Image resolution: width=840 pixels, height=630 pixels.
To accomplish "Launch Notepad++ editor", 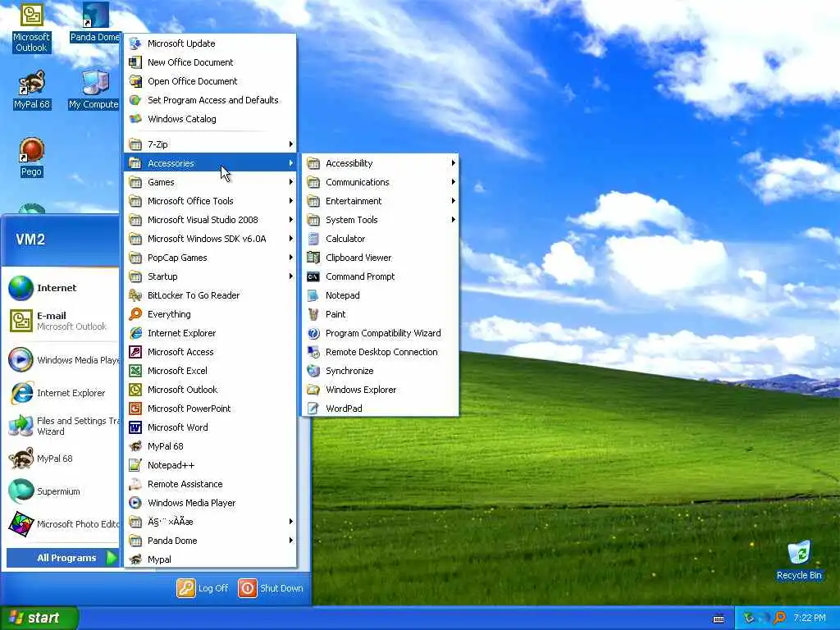I will point(210,465).
